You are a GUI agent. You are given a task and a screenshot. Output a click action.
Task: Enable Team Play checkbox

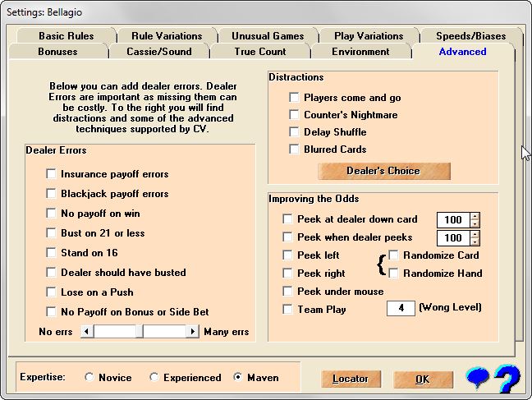click(x=287, y=310)
